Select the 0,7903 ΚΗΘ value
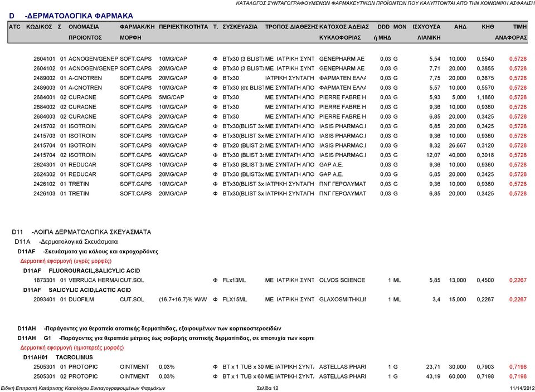 pyautogui.click(x=485, y=367)
